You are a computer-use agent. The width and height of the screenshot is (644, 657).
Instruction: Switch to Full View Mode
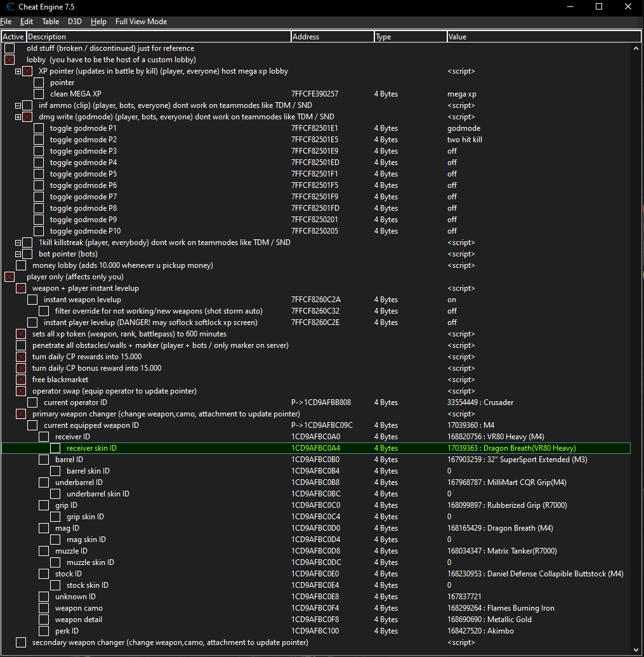(141, 21)
